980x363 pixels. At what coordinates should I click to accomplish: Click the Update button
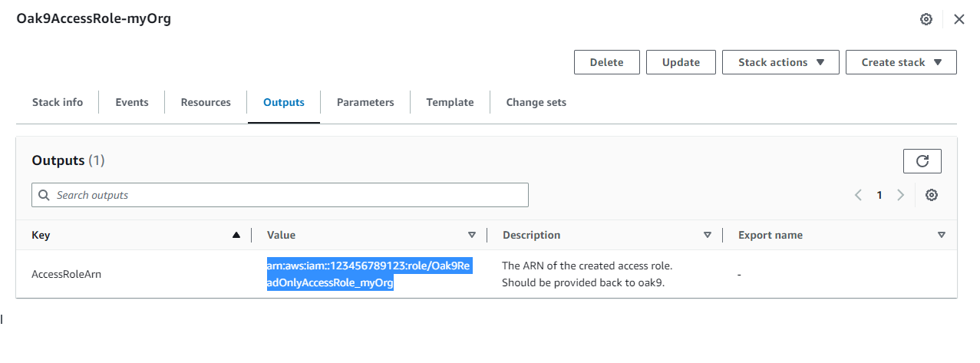[681, 62]
